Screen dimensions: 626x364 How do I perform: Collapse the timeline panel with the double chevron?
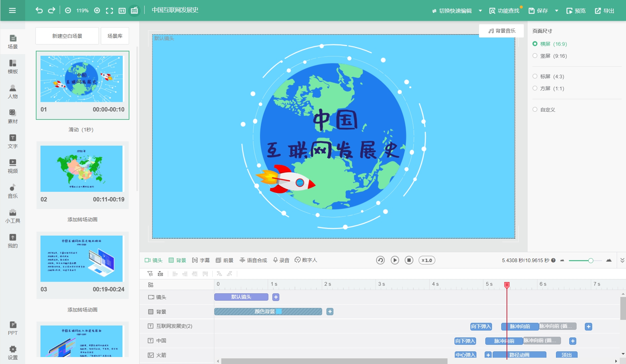point(622,260)
